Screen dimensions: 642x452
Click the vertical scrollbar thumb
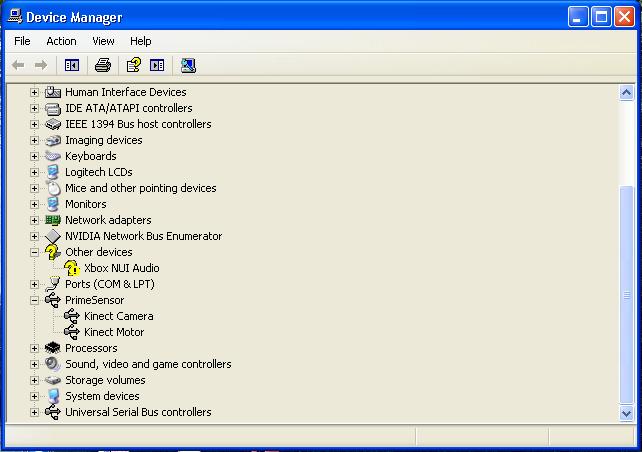pyautogui.click(x=626, y=295)
